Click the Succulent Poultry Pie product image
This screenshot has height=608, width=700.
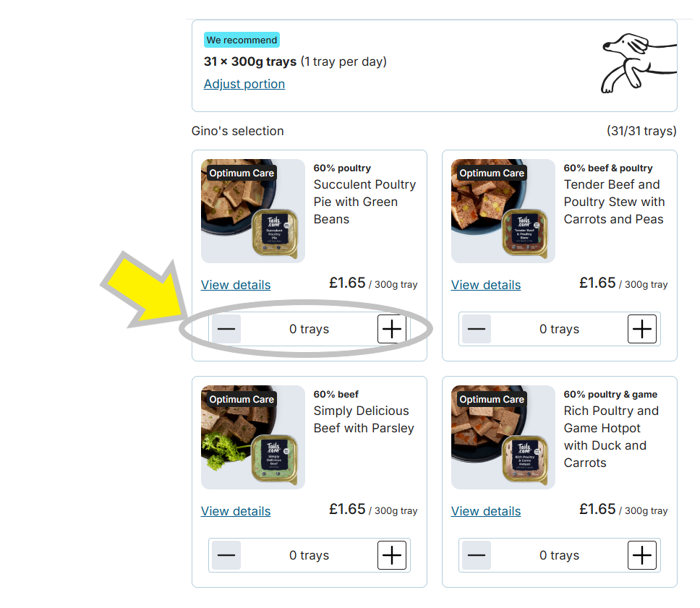252,210
